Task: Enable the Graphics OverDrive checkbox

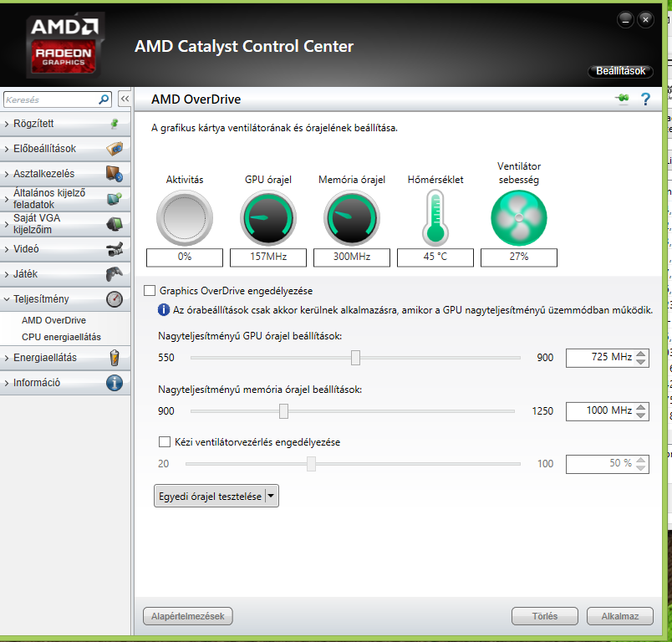Action: [x=150, y=291]
